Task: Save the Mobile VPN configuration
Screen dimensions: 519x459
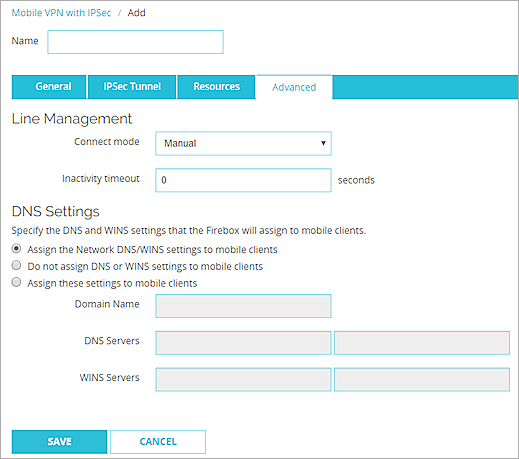Action: pyautogui.click(x=59, y=442)
